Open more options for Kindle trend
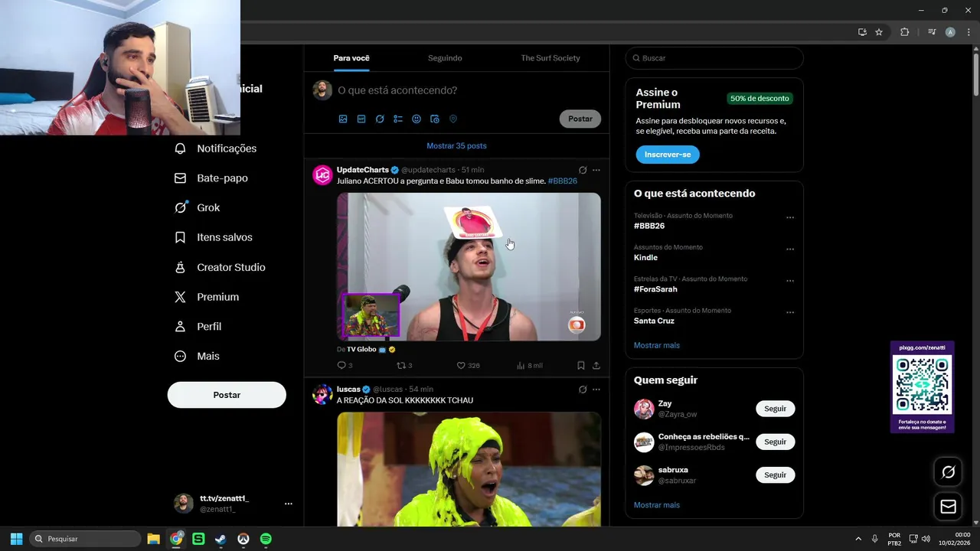 (x=790, y=249)
